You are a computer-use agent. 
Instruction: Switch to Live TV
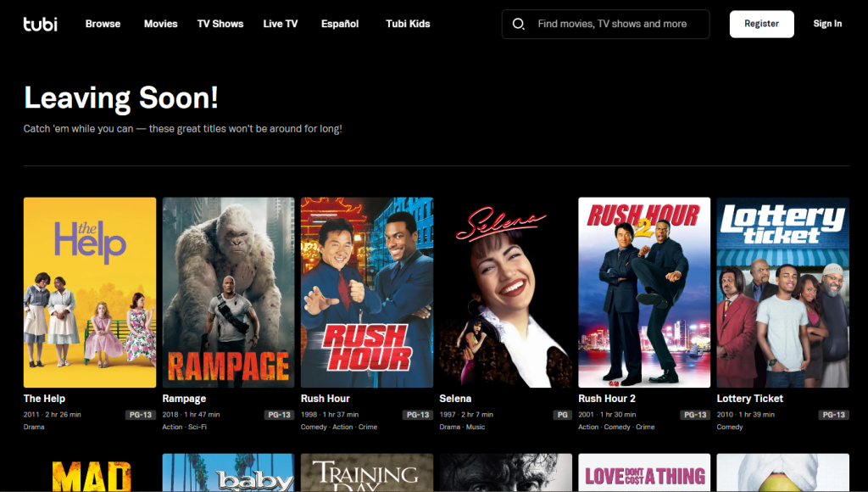[280, 24]
